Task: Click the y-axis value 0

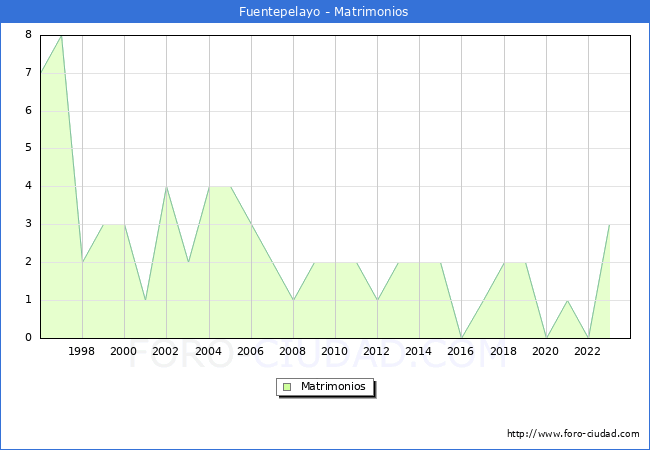Action: pos(28,337)
